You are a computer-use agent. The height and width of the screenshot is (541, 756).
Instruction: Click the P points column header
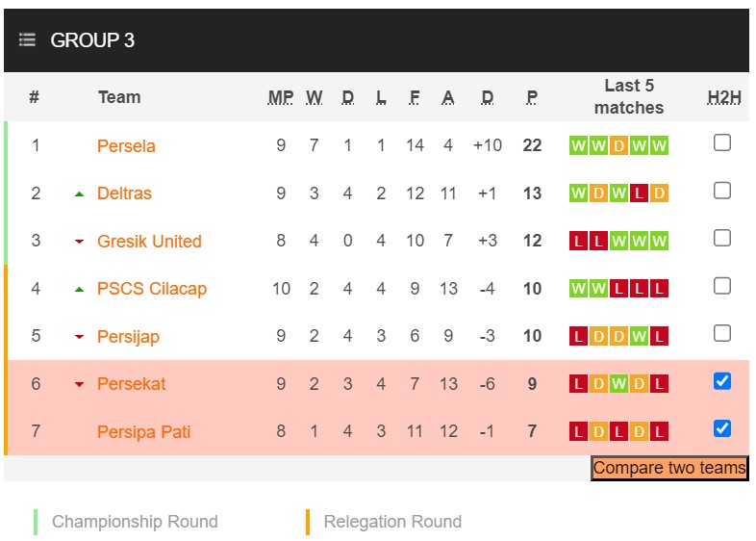(x=532, y=97)
